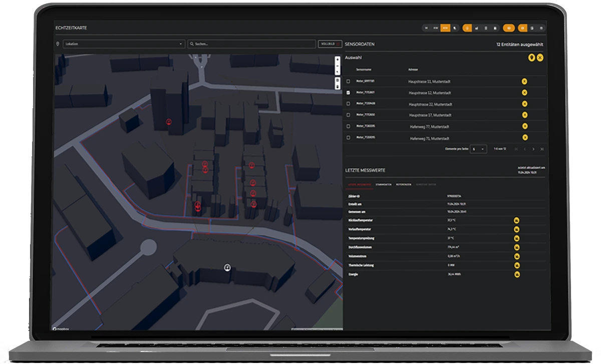Image resolution: width=601 pixels, height=364 pixels.
Task: Click the Vollbild fullscreen button
Action: coord(330,44)
